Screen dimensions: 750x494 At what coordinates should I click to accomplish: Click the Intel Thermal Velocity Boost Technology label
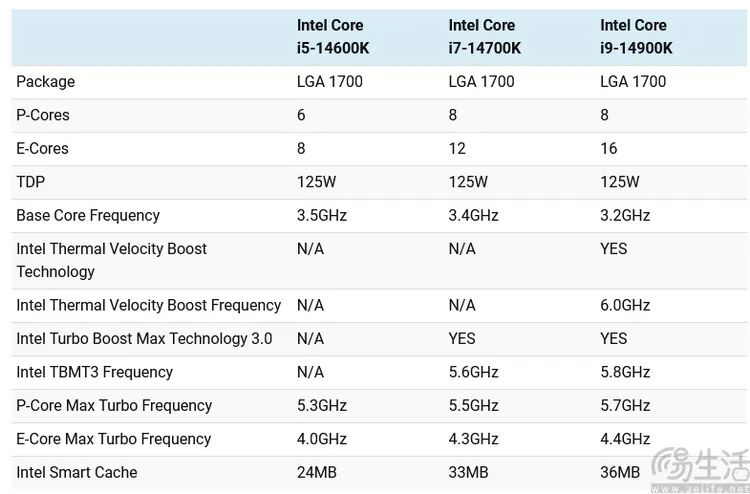point(111,260)
